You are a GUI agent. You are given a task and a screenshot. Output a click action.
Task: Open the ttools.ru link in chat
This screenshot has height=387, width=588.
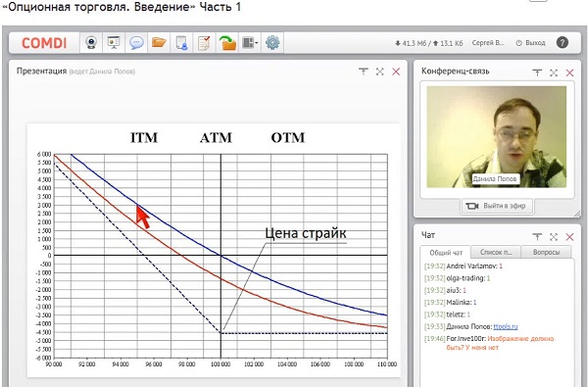(505, 326)
